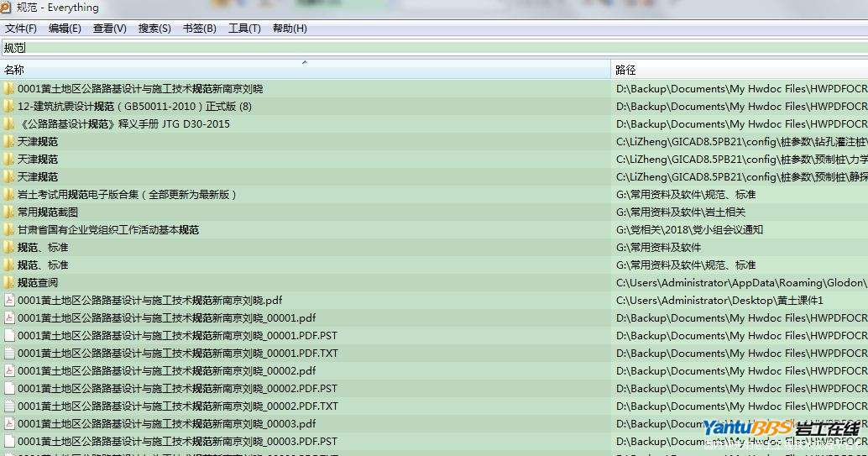Click the search box containing 规范
This screenshot has width=868, height=456.
420,48
